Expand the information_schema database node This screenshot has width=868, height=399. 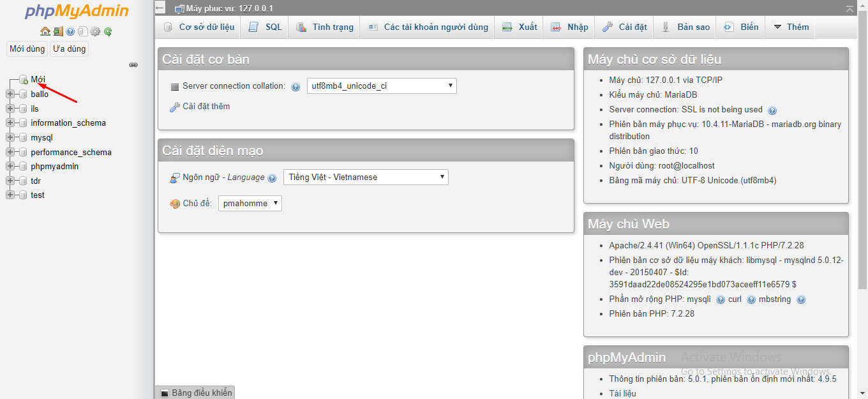[x=10, y=123]
